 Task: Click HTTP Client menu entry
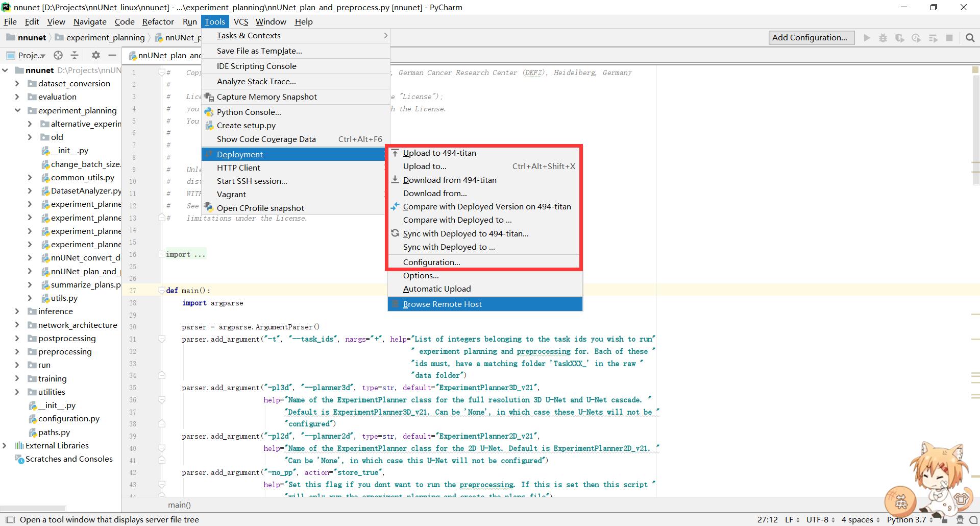pos(296,168)
